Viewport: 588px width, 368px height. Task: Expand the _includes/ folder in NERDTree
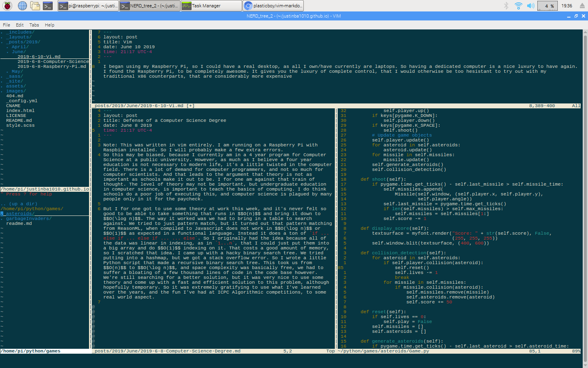click(20, 32)
